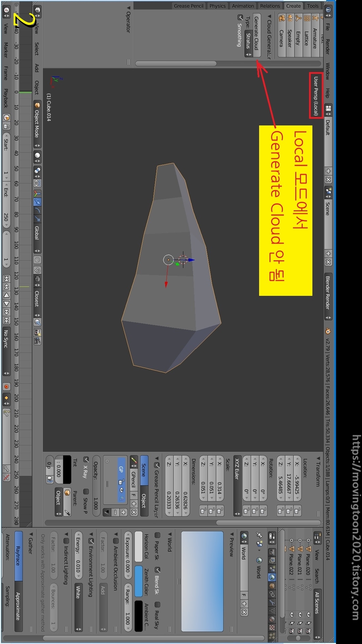Enable the Ambient Occlusion checkbox
Viewport: 362px width, 644px height.
(x=116, y=540)
